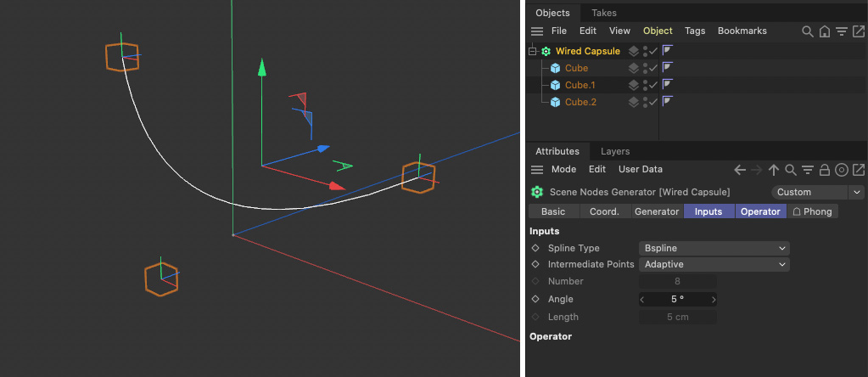Toggle the enable checkmark for Cube
Viewport: 868px width, 377px height.
pyautogui.click(x=653, y=68)
